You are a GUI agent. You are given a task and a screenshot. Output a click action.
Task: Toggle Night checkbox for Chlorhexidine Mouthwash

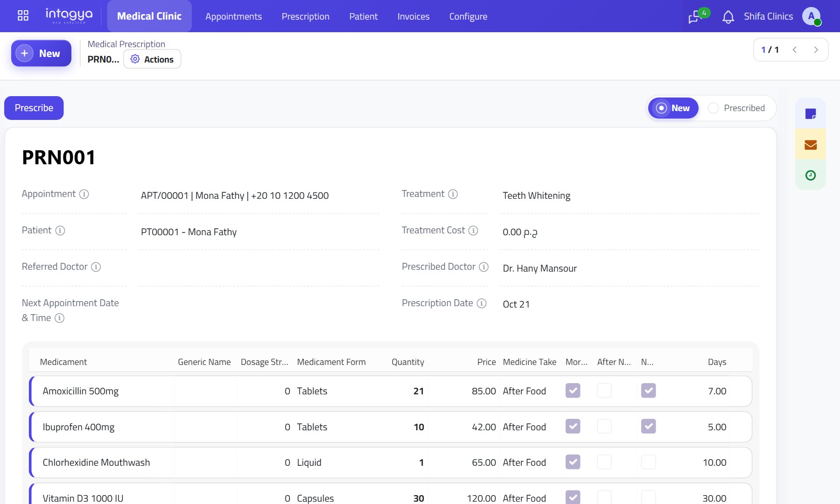click(649, 462)
